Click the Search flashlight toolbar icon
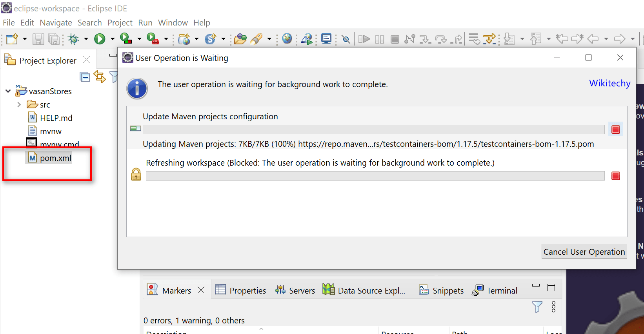 [x=257, y=39]
